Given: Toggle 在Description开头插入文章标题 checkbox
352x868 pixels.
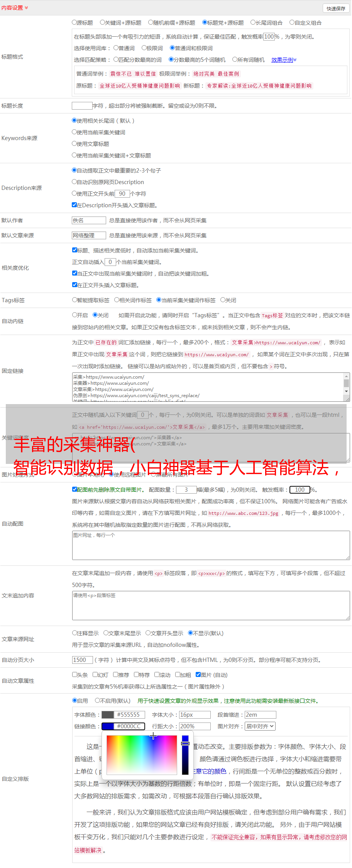Looking at the screenshot, I should click(x=74, y=205).
